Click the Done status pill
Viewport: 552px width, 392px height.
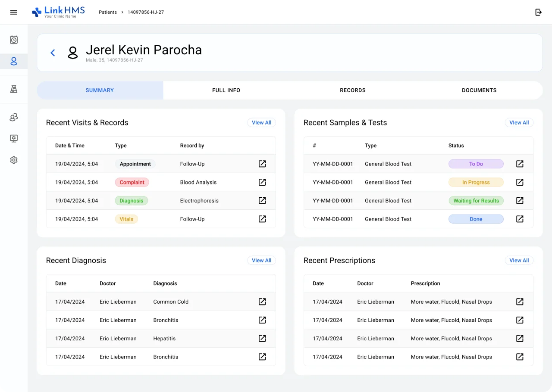476,219
